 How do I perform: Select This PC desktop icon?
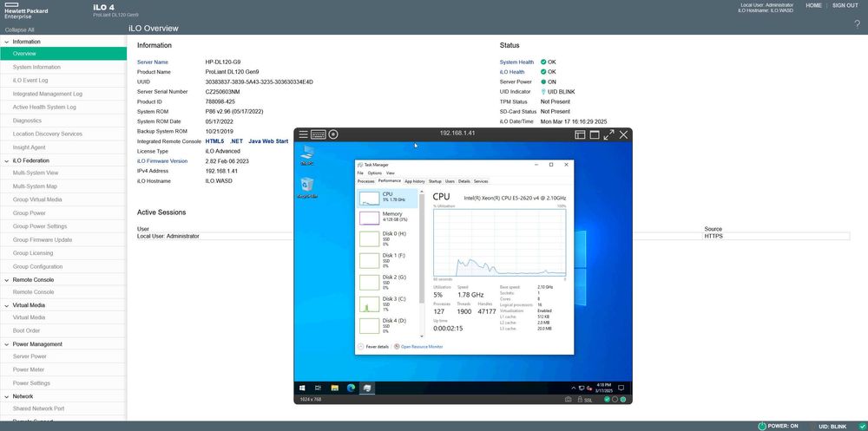[x=306, y=155]
